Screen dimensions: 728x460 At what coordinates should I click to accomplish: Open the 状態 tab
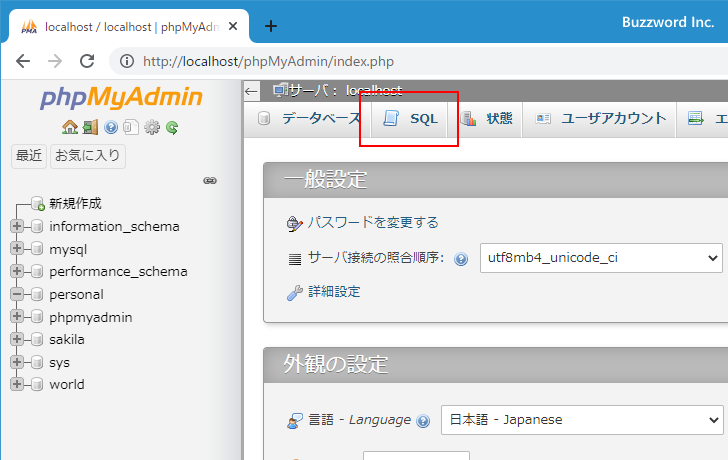pos(486,119)
